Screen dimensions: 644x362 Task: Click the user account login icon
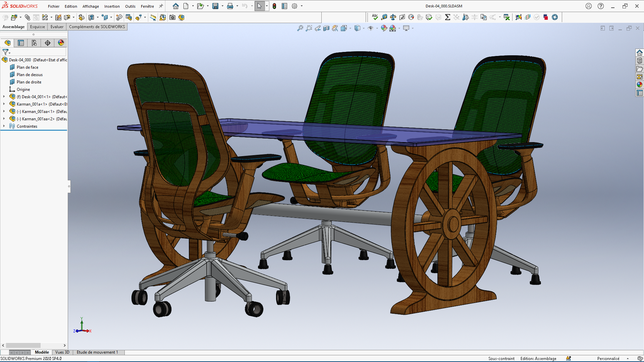(x=589, y=6)
